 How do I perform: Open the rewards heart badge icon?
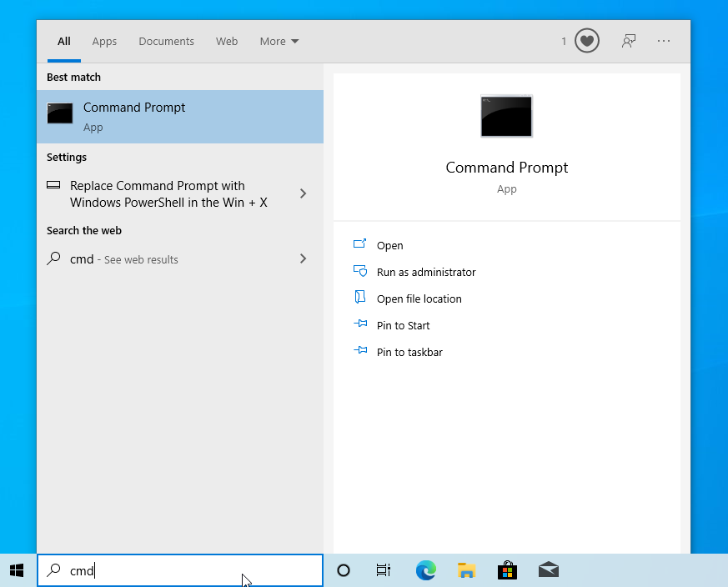[587, 41]
